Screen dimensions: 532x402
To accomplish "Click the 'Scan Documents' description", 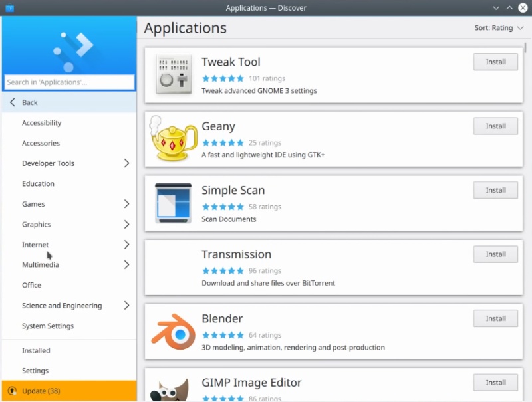I will [x=229, y=219].
